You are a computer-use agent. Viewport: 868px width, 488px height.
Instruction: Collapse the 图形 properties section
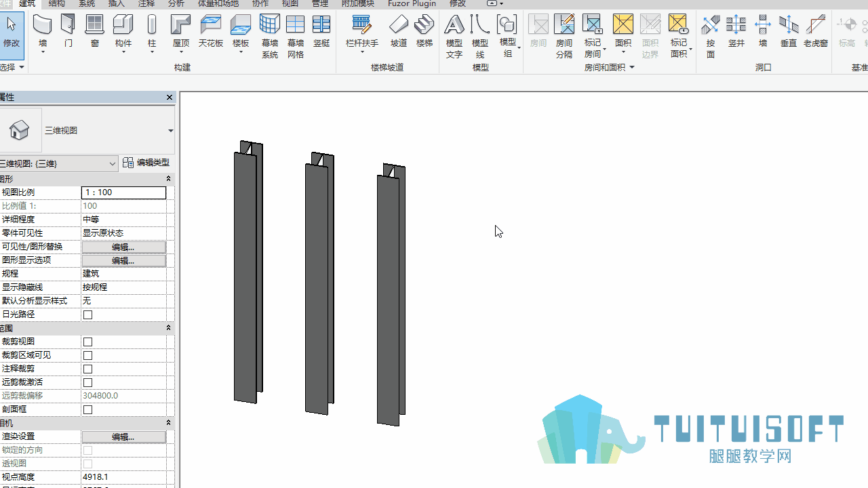169,179
